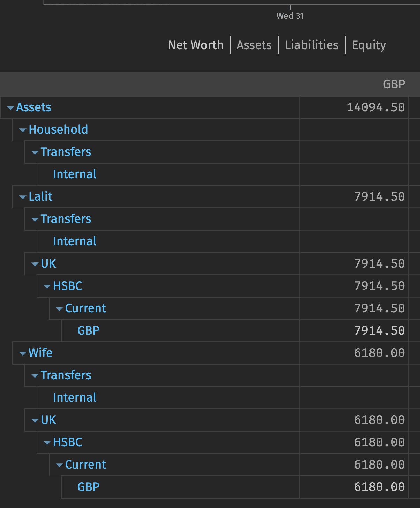Select the Net Worth tab
Screen dimensions: 420x508
click(x=196, y=45)
